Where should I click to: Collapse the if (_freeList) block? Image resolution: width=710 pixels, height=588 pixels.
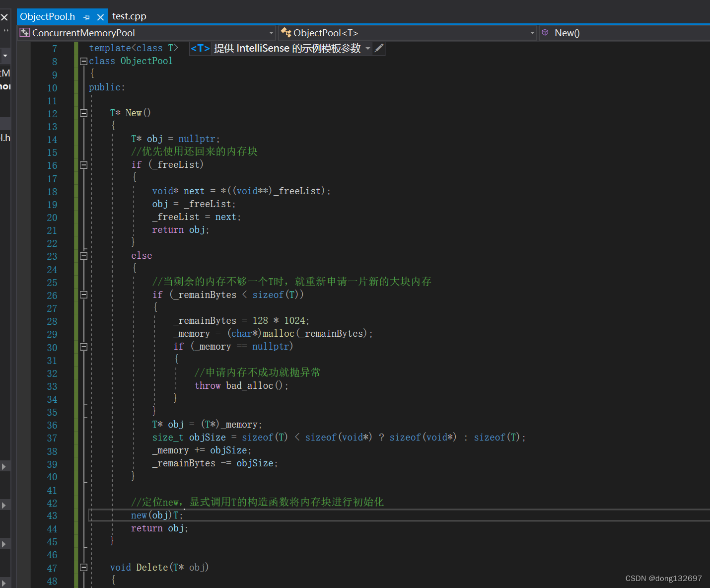point(84,165)
